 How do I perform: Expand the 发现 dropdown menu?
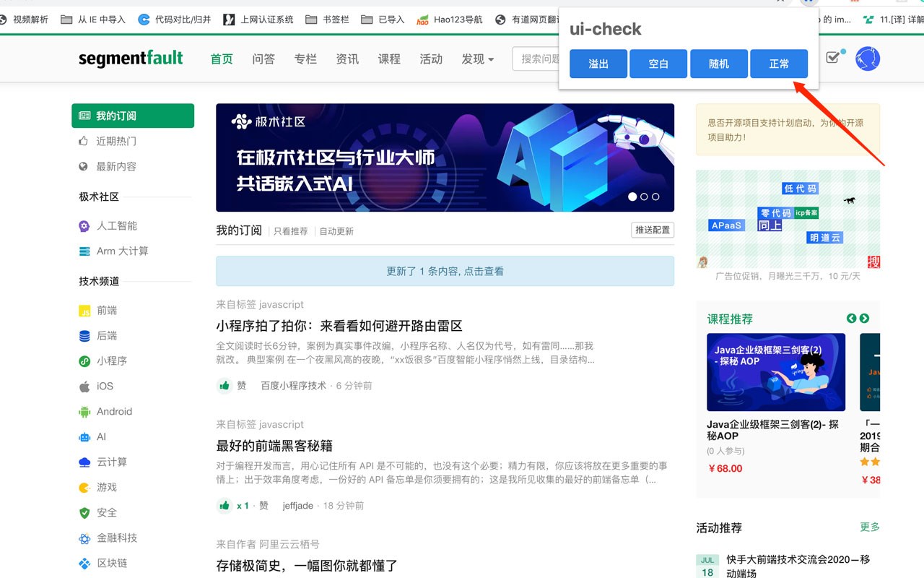[x=478, y=59]
